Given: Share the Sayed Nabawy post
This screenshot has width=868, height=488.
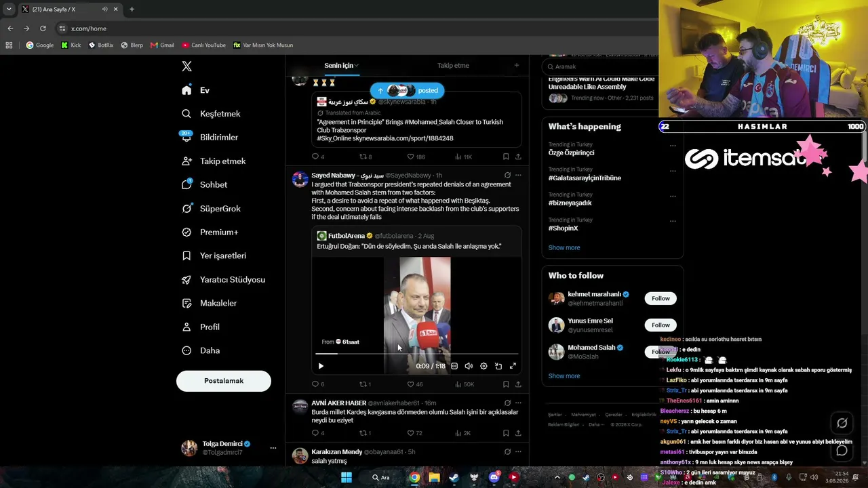Looking at the screenshot, I should coord(518,384).
